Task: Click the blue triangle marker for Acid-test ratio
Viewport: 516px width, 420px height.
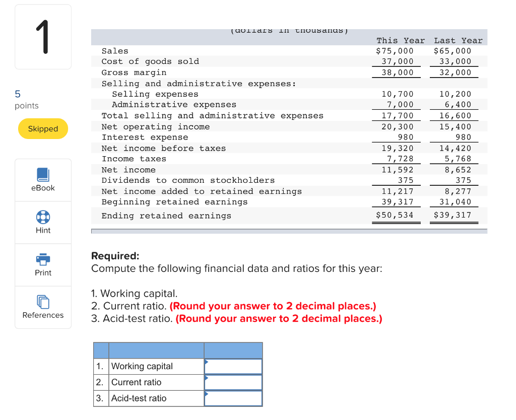Action: tap(206, 395)
